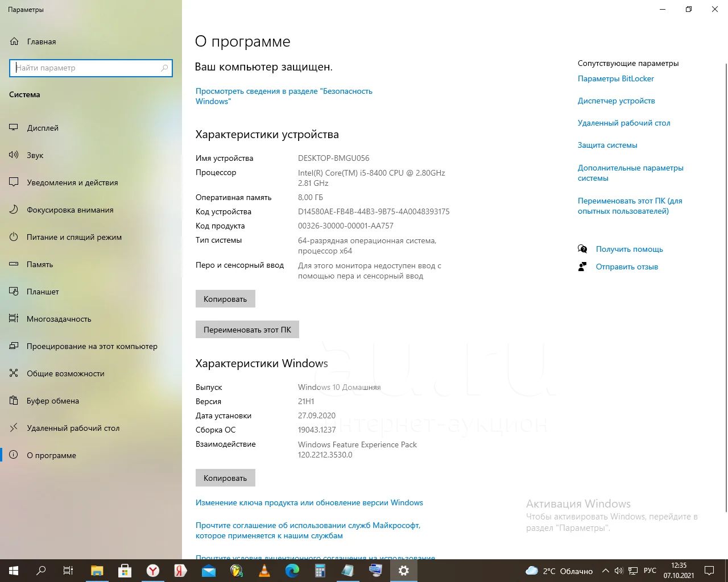Select device name DESKTOP-BMGU056 text
728x582 pixels.
click(334, 158)
